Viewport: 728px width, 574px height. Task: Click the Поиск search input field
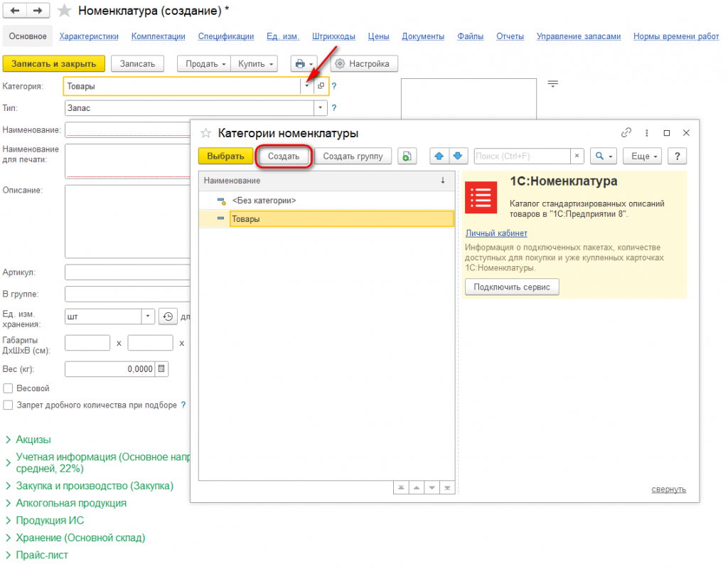pos(523,156)
